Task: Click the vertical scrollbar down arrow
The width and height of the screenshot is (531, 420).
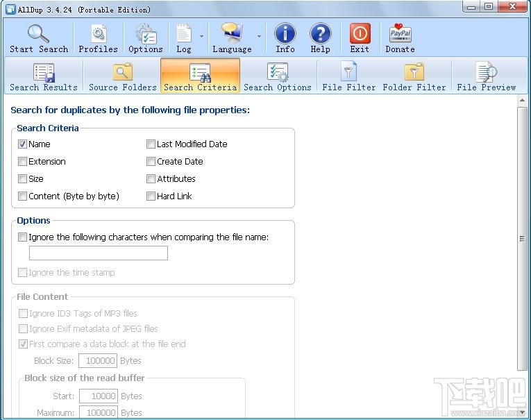Action: [x=522, y=412]
